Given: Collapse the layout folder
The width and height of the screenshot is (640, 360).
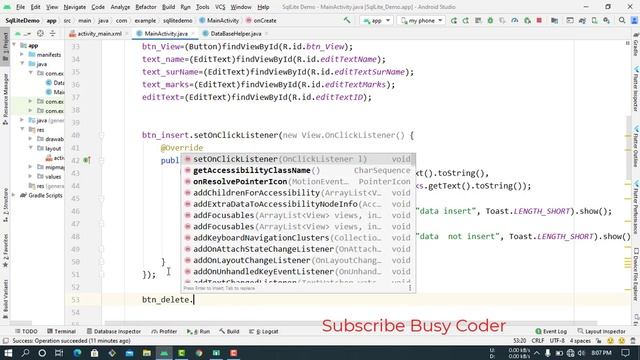Looking at the screenshot, I should [31, 149].
